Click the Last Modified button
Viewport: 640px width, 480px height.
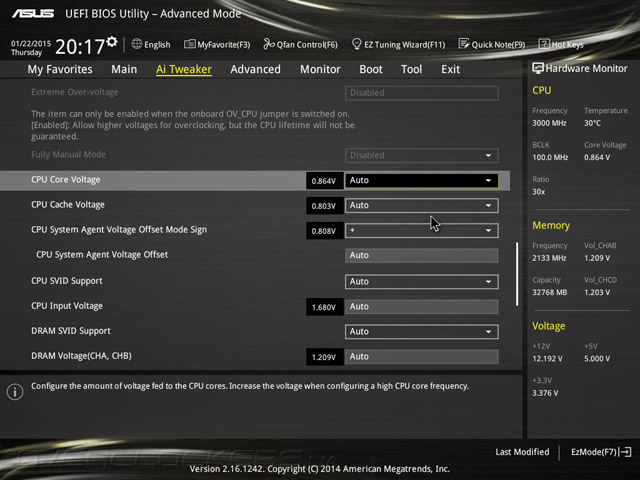pyautogui.click(x=522, y=452)
